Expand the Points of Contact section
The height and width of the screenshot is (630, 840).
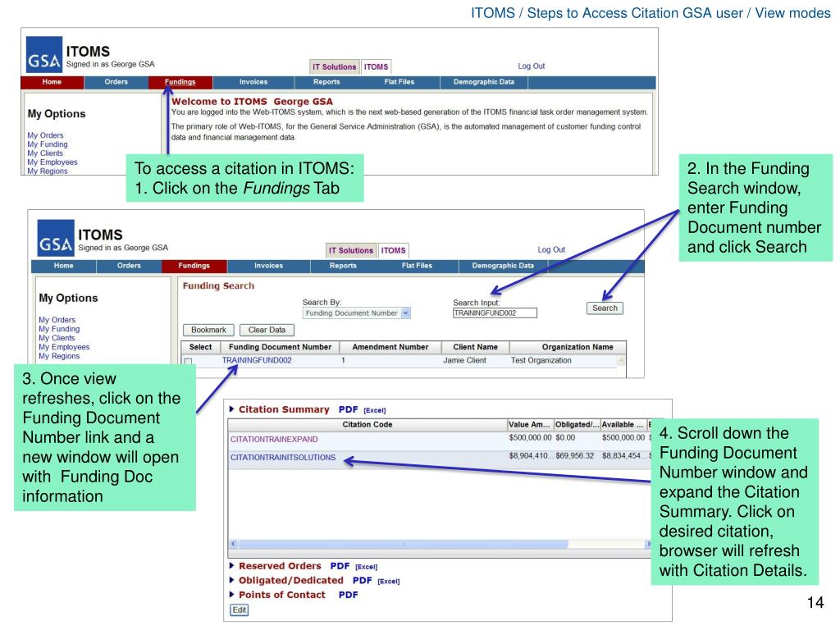232,595
